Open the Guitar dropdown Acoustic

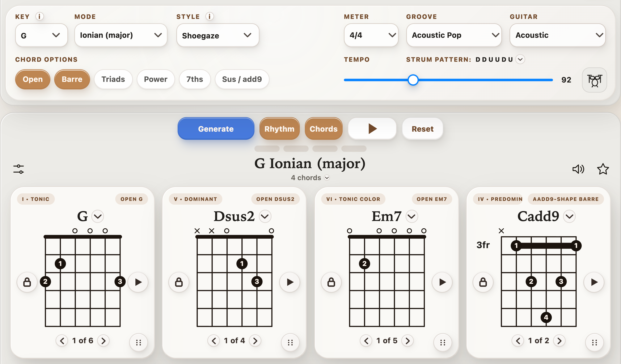point(558,35)
